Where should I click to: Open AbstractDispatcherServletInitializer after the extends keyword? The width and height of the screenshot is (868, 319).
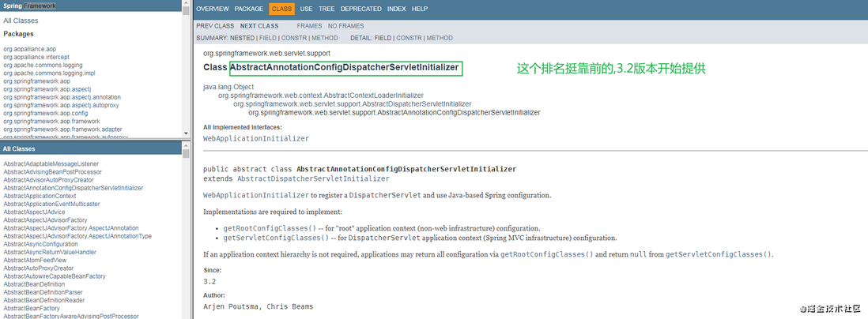pos(313,179)
